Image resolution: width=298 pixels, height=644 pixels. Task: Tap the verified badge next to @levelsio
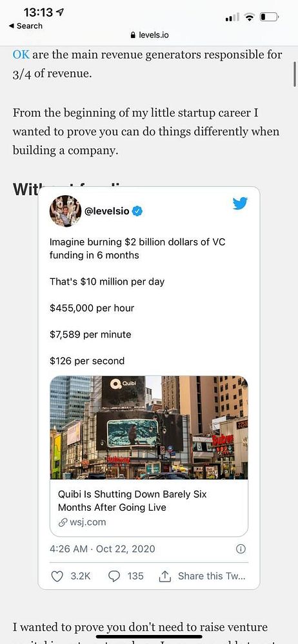click(138, 211)
